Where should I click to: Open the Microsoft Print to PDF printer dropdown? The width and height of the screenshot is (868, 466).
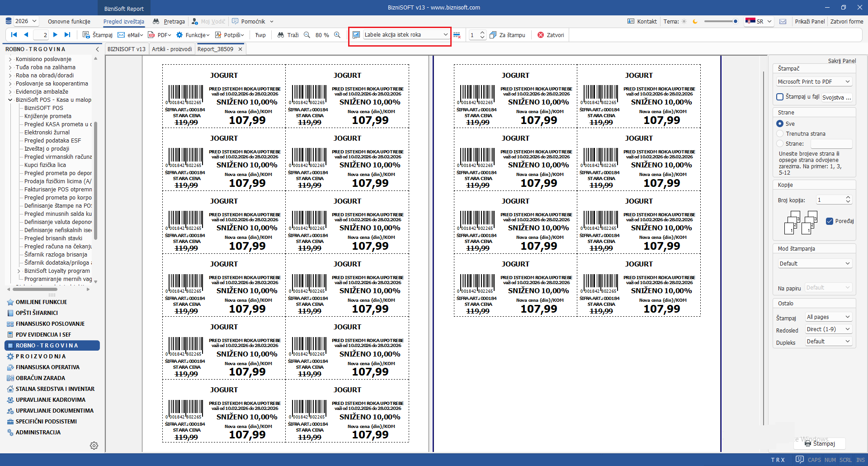tap(847, 82)
